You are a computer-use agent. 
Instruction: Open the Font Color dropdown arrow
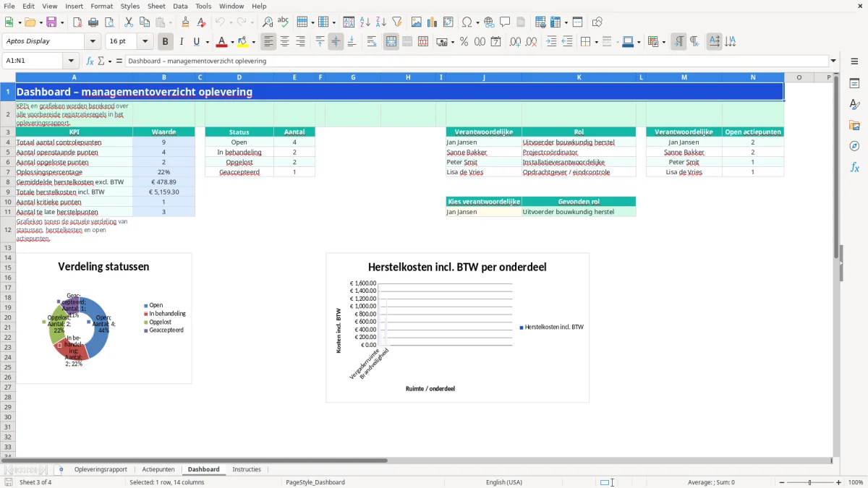tap(232, 42)
